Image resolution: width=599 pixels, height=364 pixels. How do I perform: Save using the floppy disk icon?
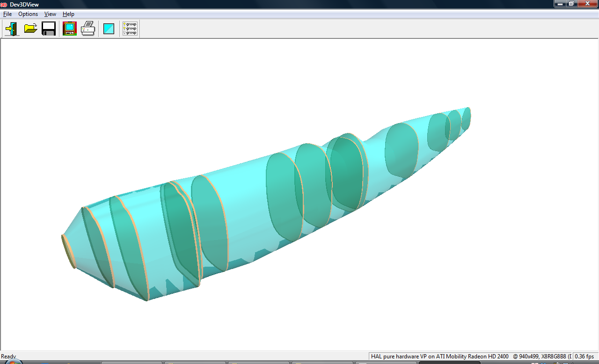tap(49, 29)
